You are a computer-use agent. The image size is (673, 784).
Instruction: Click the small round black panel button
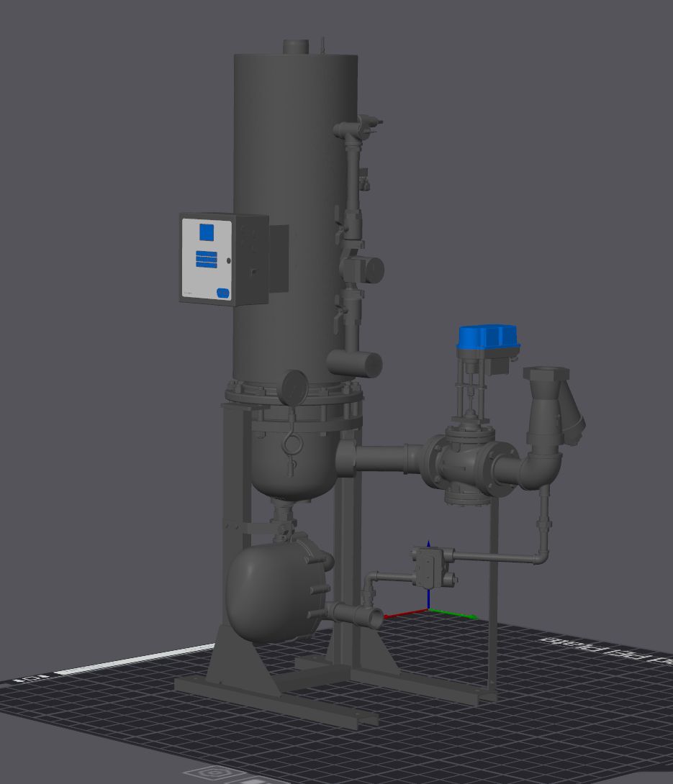(x=228, y=261)
